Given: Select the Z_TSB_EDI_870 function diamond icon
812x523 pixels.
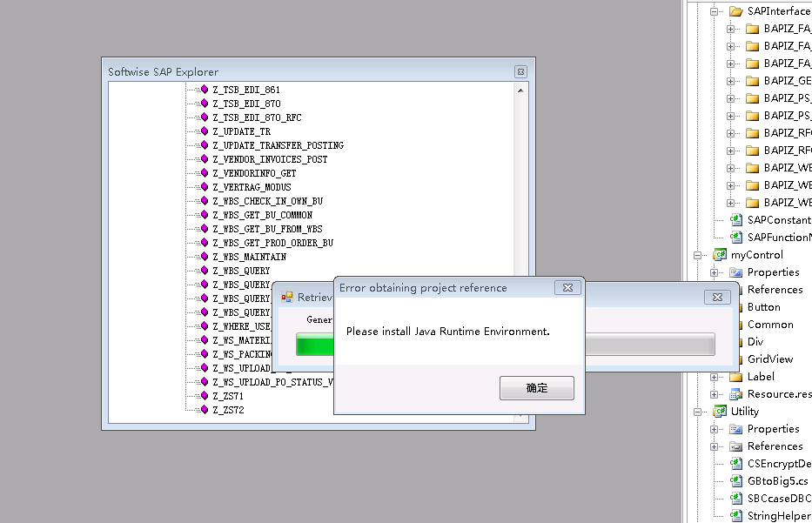Looking at the screenshot, I should (x=205, y=104).
